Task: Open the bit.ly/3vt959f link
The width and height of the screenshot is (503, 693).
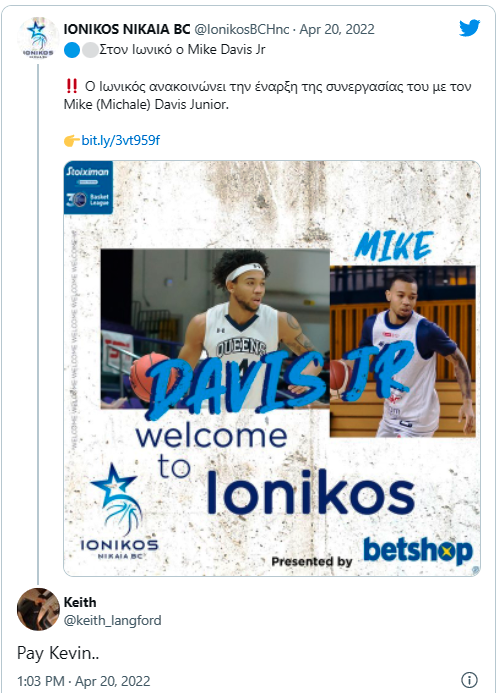Action: point(120,141)
